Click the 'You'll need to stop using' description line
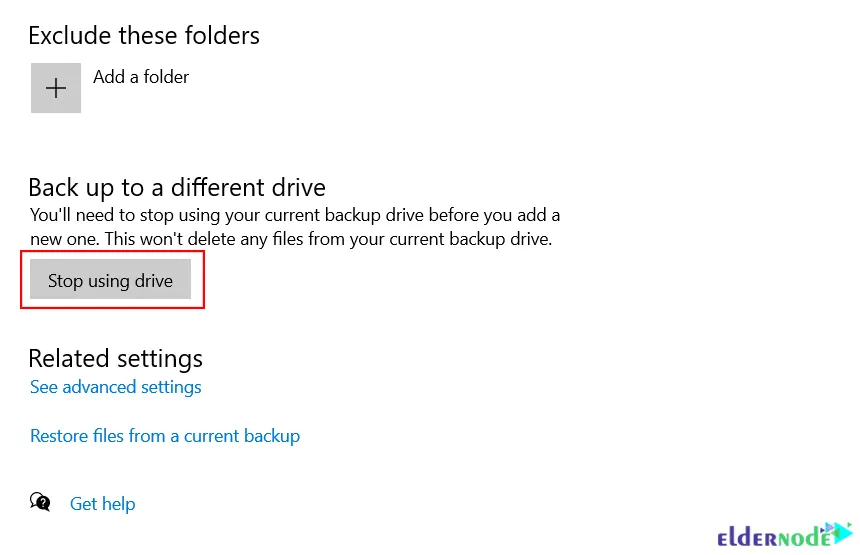 295,215
